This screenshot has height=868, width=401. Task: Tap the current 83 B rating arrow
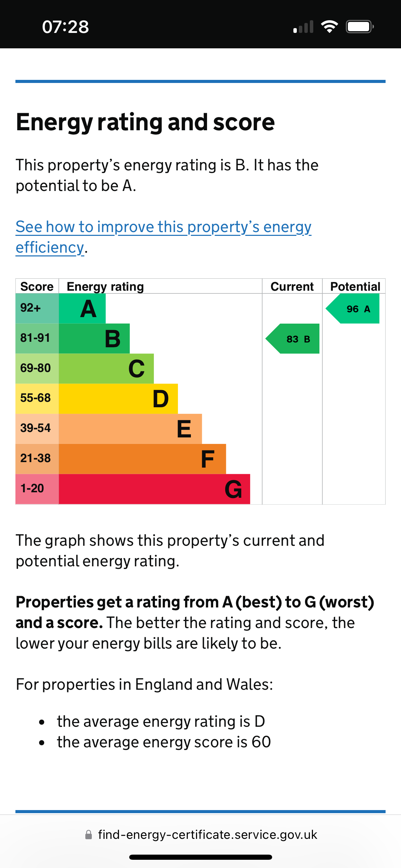pyautogui.click(x=293, y=339)
